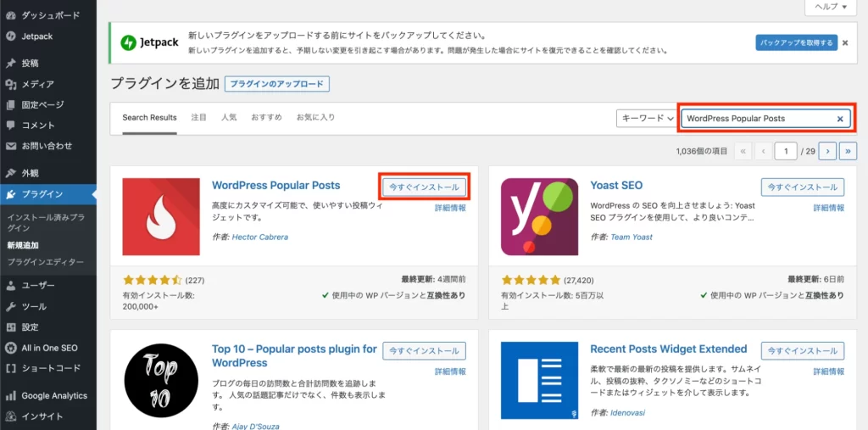
Task: Clear the search field with the X icon
Action: (x=840, y=119)
